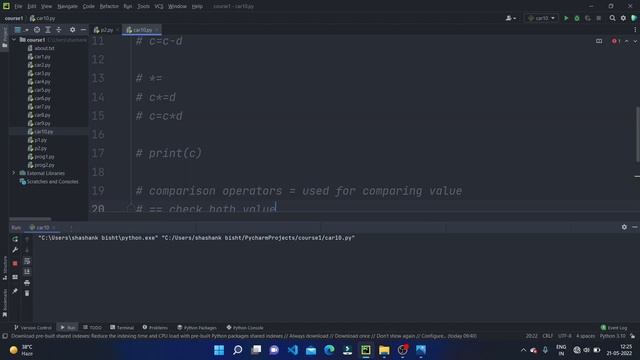Open Python Console tool window
The image size is (640, 360).
pyautogui.click(x=245, y=327)
